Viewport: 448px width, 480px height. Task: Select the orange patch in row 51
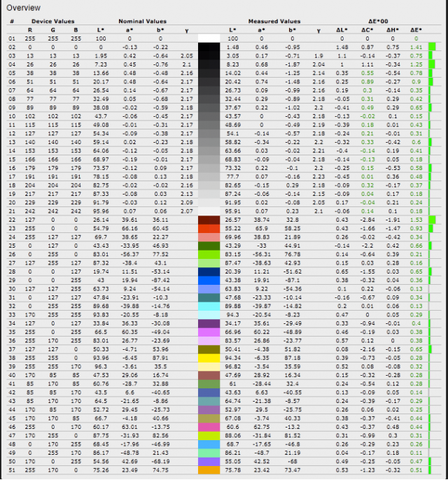pyautogui.click(x=209, y=470)
